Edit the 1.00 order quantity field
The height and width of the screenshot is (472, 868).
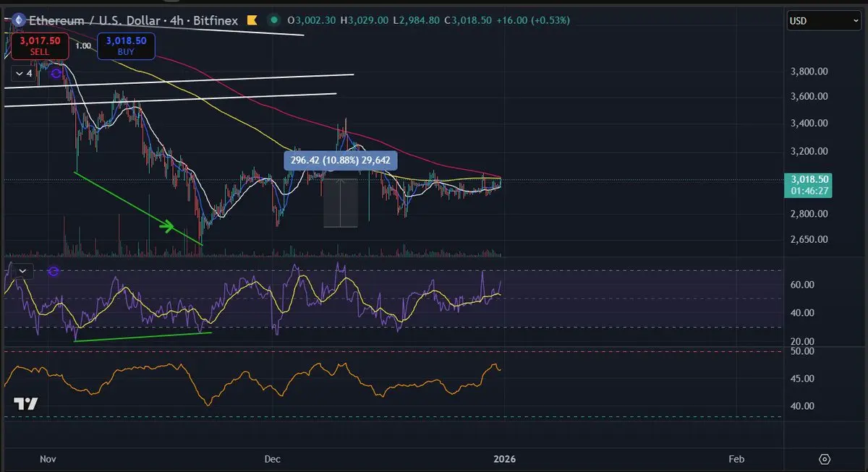tap(83, 46)
